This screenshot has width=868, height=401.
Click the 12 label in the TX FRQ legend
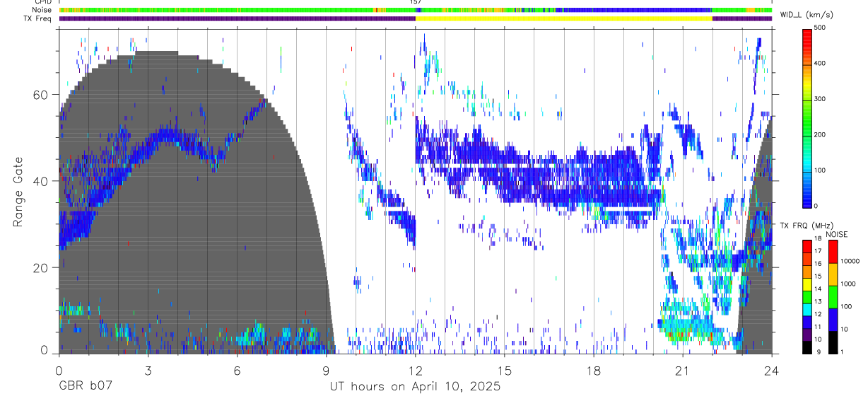[x=817, y=314]
